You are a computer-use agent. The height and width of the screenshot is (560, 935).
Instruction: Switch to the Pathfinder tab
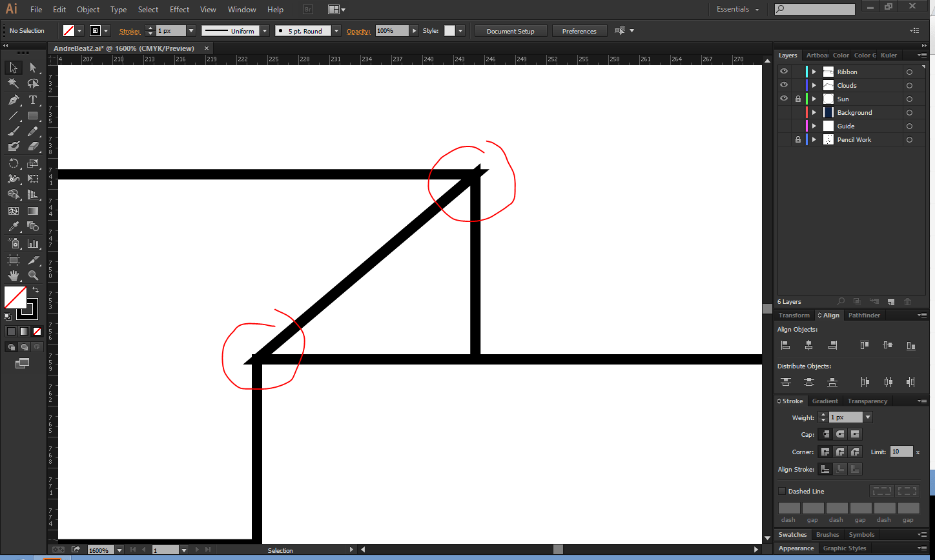864,315
